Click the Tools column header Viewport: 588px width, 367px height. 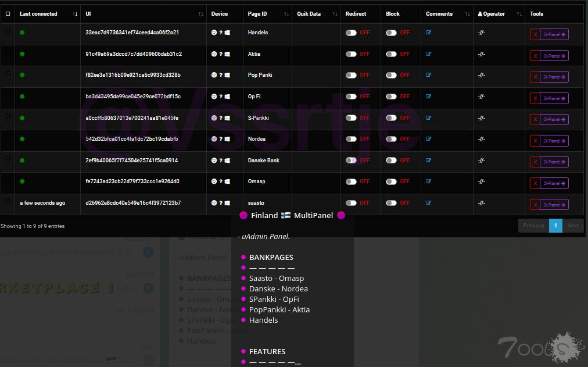point(536,14)
